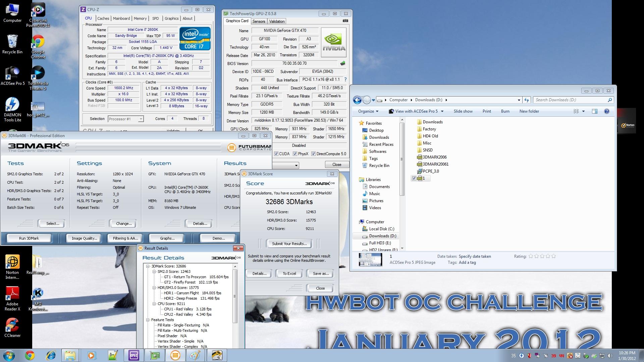The height and width of the screenshot is (362, 644).
Task: Click the GPU-Z graphics card taskbar icon
Action: tap(154, 355)
